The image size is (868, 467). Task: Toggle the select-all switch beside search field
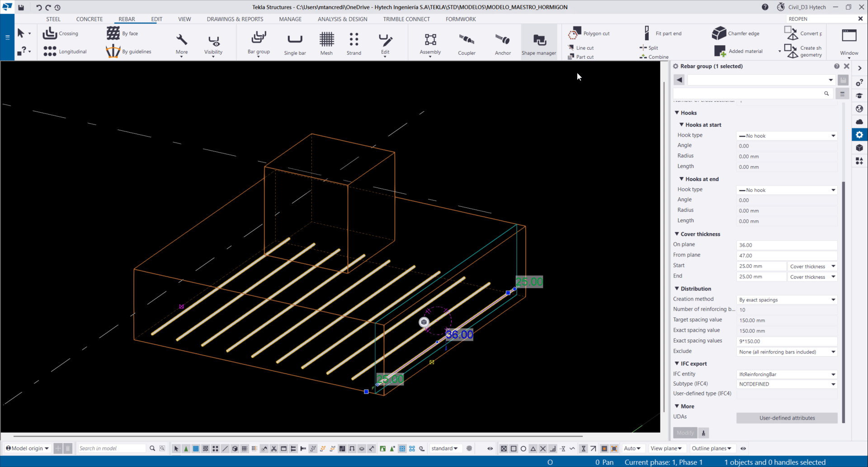[x=842, y=94]
